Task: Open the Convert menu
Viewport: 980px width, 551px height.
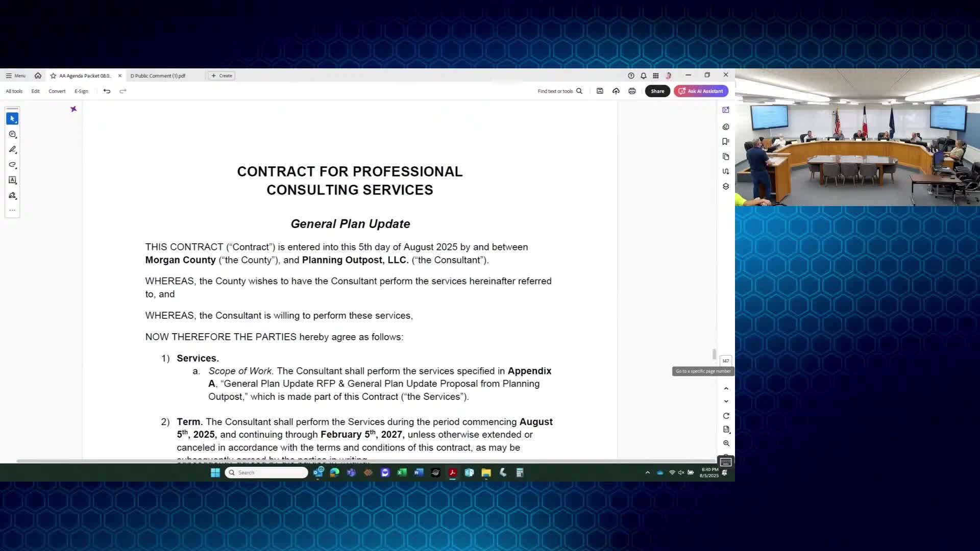Action: 57,91
